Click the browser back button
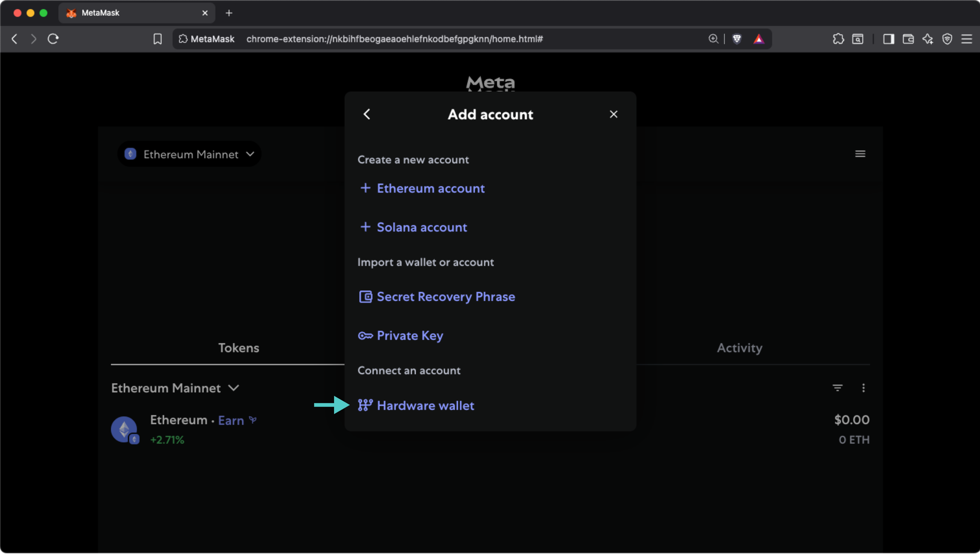 [15, 39]
